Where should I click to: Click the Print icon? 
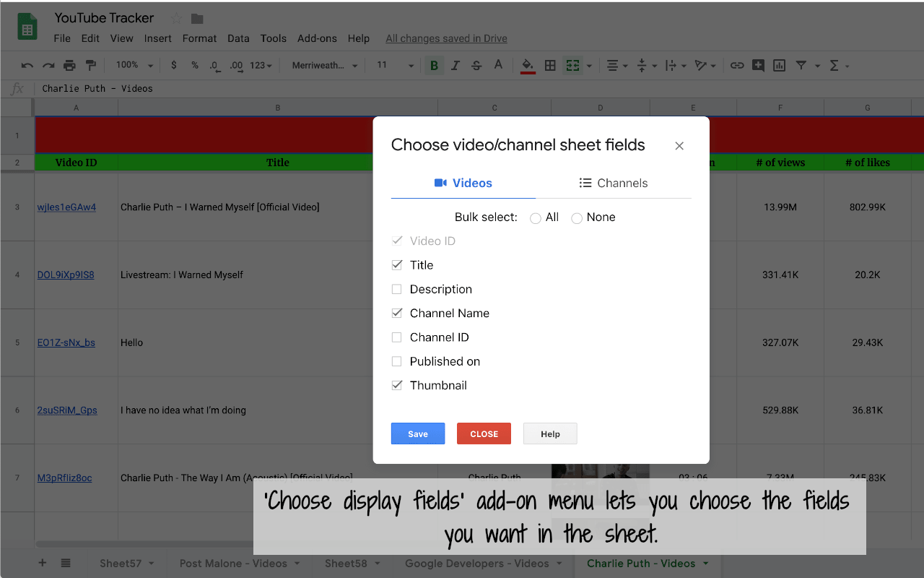click(69, 66)
